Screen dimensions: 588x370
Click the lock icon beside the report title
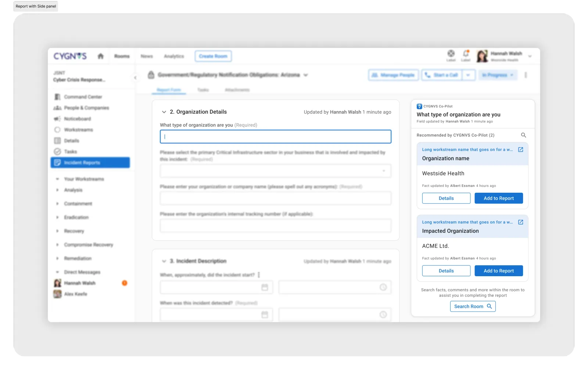click(151, 75)
